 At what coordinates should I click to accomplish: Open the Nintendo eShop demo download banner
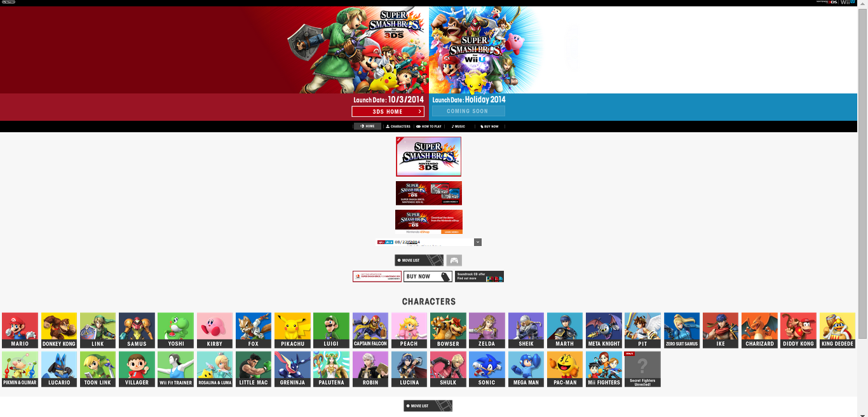click(428, 222)
